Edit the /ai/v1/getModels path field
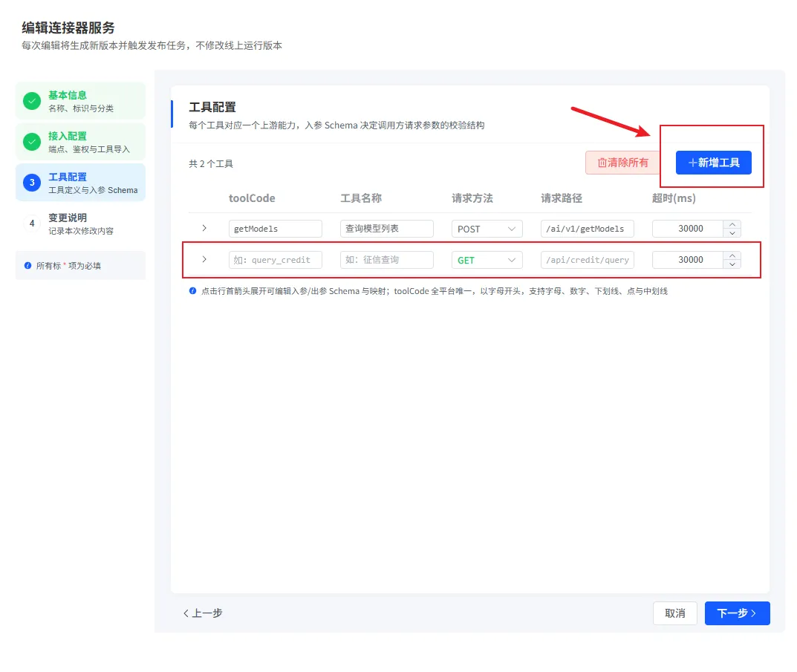 [x=588, y=229]
